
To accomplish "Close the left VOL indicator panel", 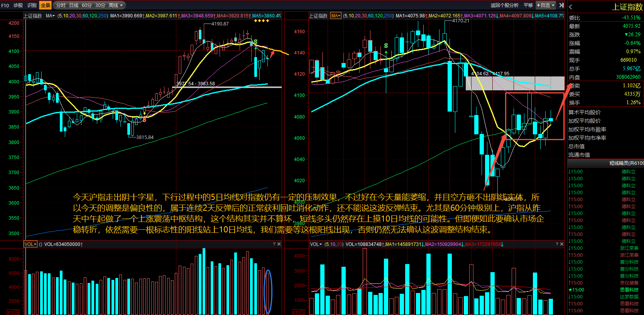I will coord(279,244).
